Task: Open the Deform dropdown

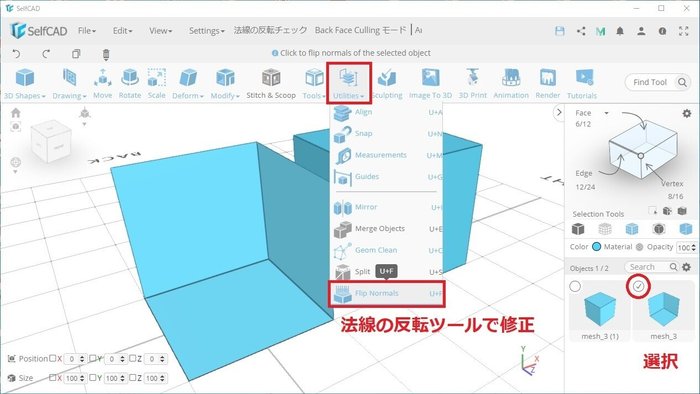Action: (188, 83)
